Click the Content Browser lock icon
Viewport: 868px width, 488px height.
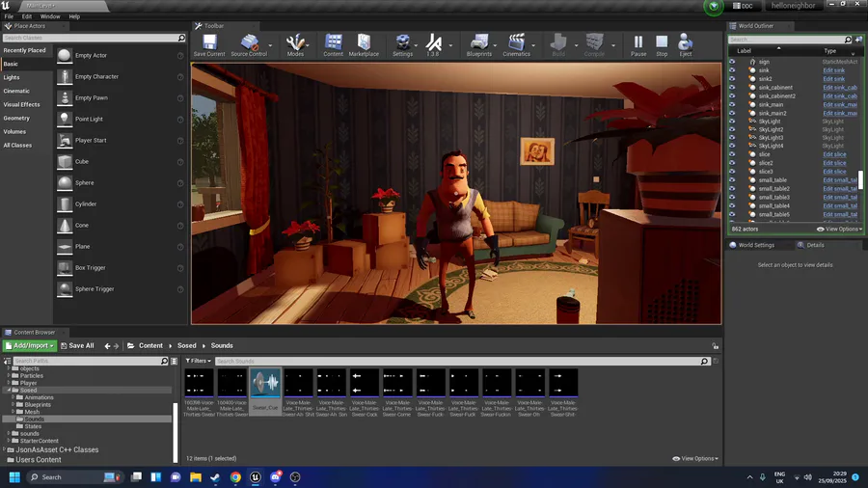716,346
